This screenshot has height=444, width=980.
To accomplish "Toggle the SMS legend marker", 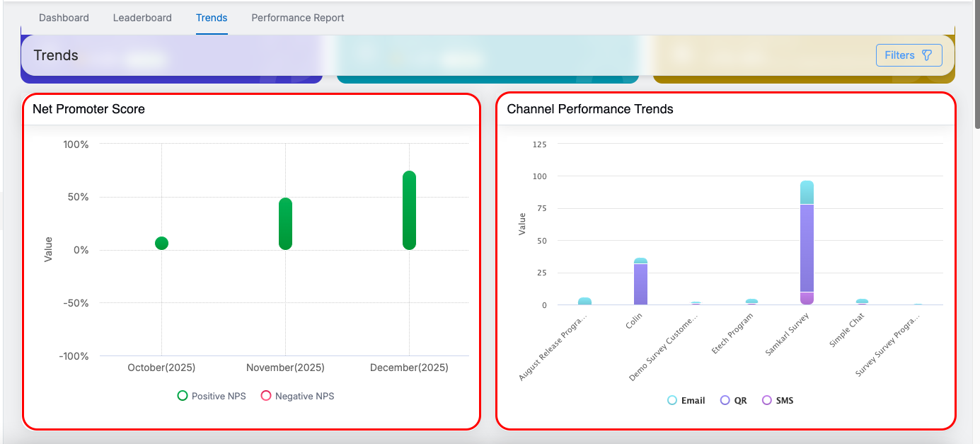I will click(x=767, y=400).
